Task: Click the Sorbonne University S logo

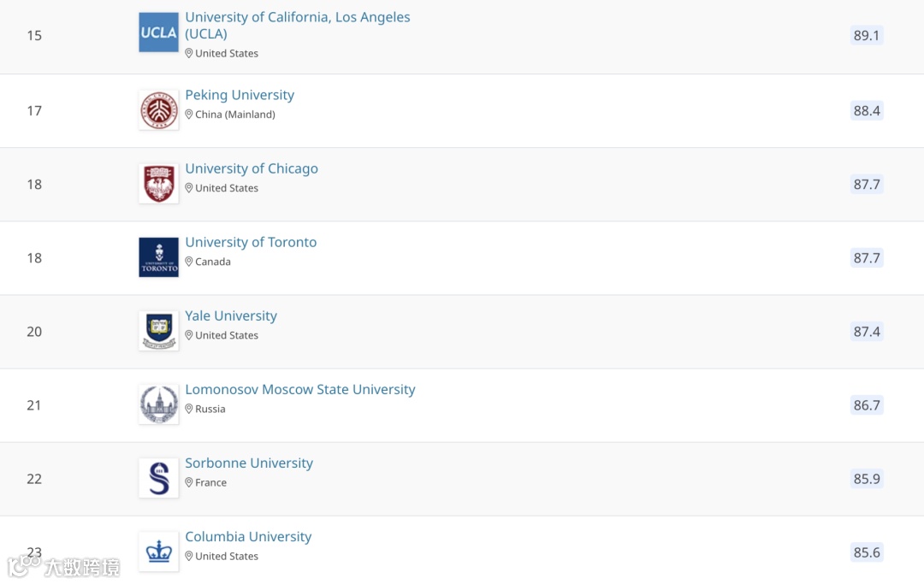Action: click(158, 478)
